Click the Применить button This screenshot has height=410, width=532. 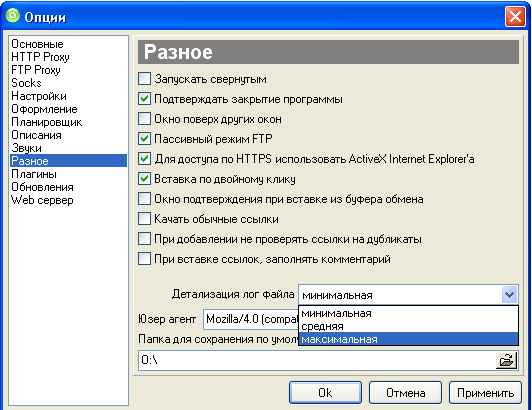coord(485,393)
